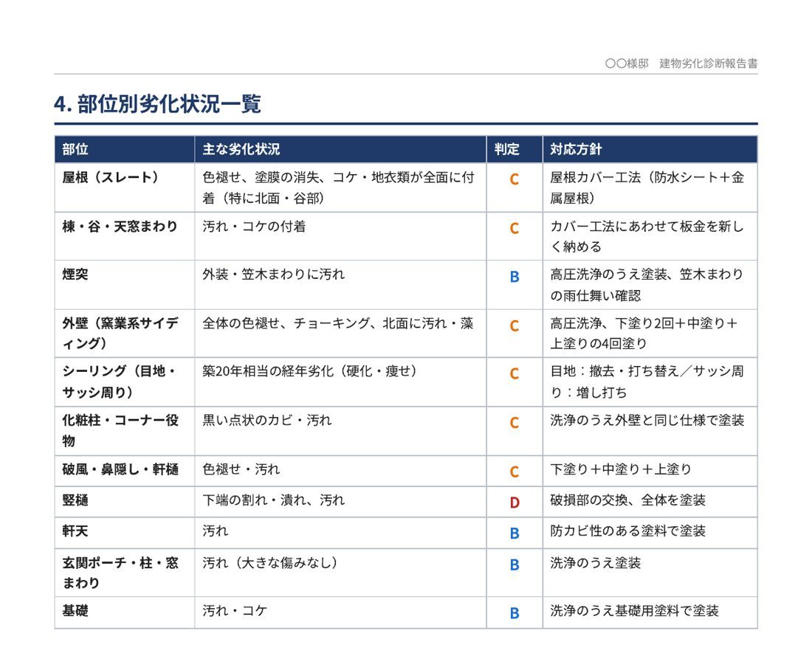This screenshot has height=659, width=812.
Task: Select '破損部の交換、全体を塗装'
Action: pos(627,500)
